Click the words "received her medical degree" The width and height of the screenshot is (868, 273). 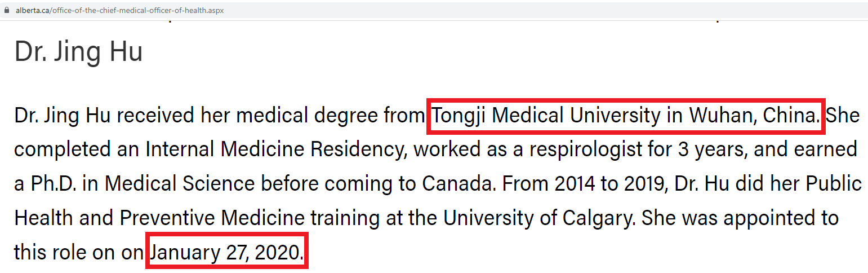tap(243, 116)
